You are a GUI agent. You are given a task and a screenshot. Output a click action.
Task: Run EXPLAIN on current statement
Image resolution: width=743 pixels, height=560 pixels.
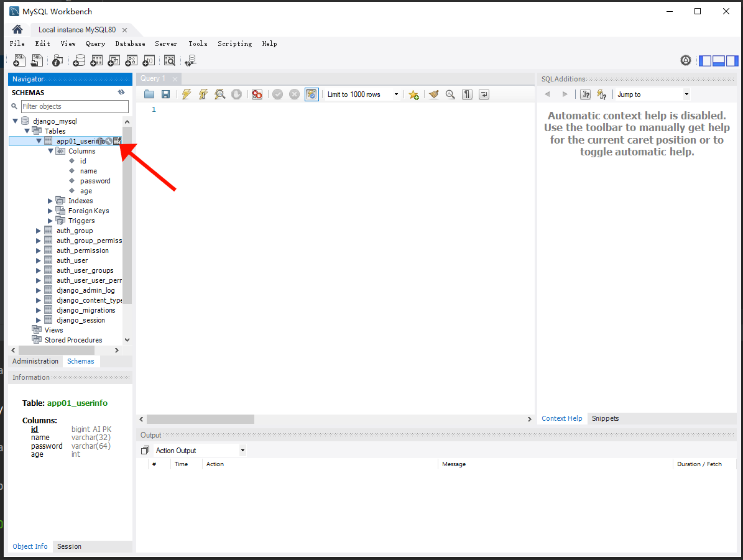[220, 94]
